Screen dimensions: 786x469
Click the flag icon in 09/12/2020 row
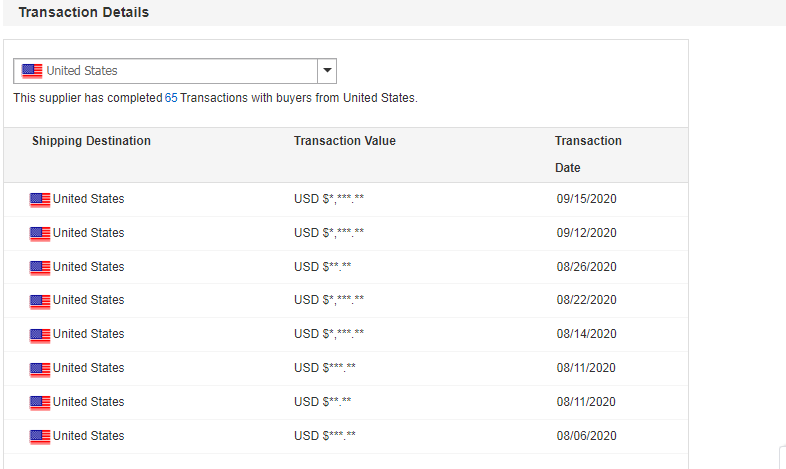point(40,234)
